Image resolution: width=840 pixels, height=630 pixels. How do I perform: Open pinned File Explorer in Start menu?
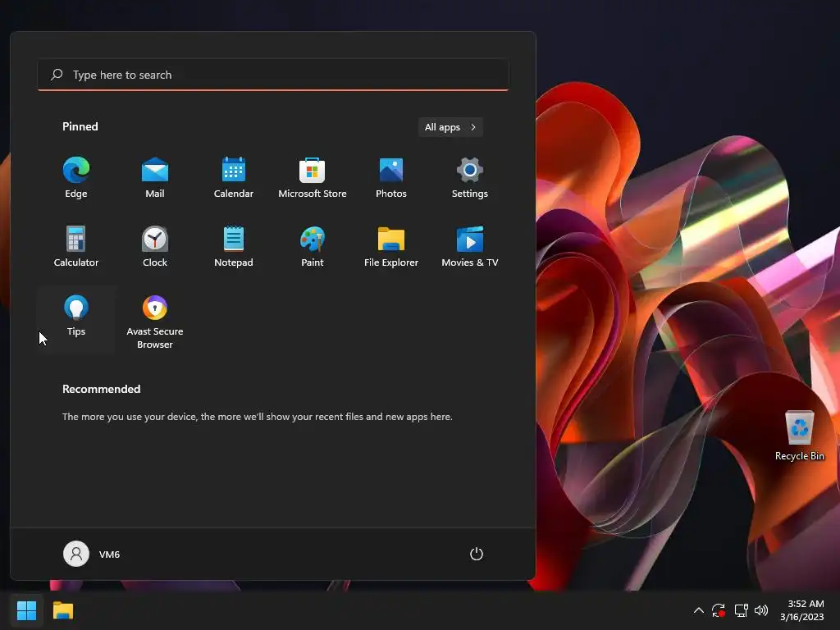pos(391,246)
